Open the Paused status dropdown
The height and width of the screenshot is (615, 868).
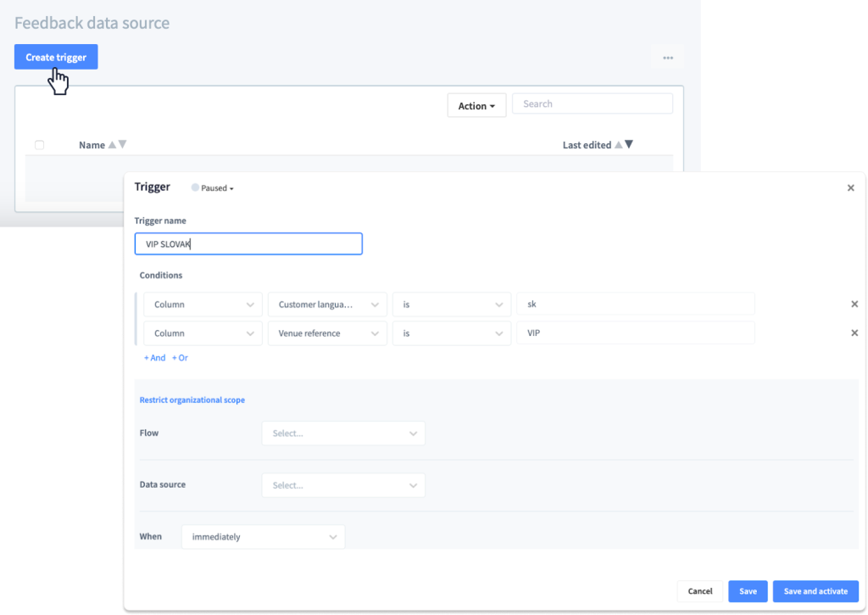click(x=213, y=187)
